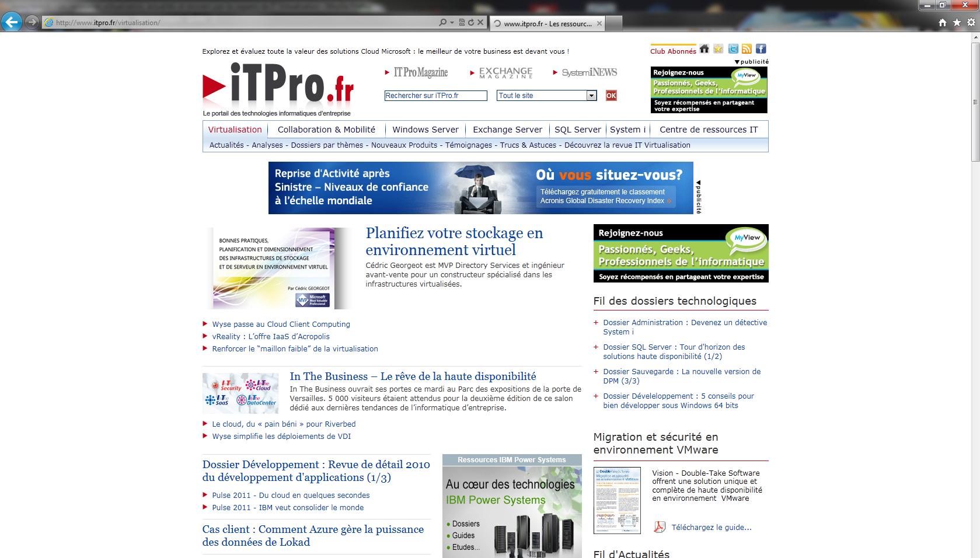Select the Collaboration & Mobilité tab
This screenshot has height=558, width=980.
[x=326, y=130]
